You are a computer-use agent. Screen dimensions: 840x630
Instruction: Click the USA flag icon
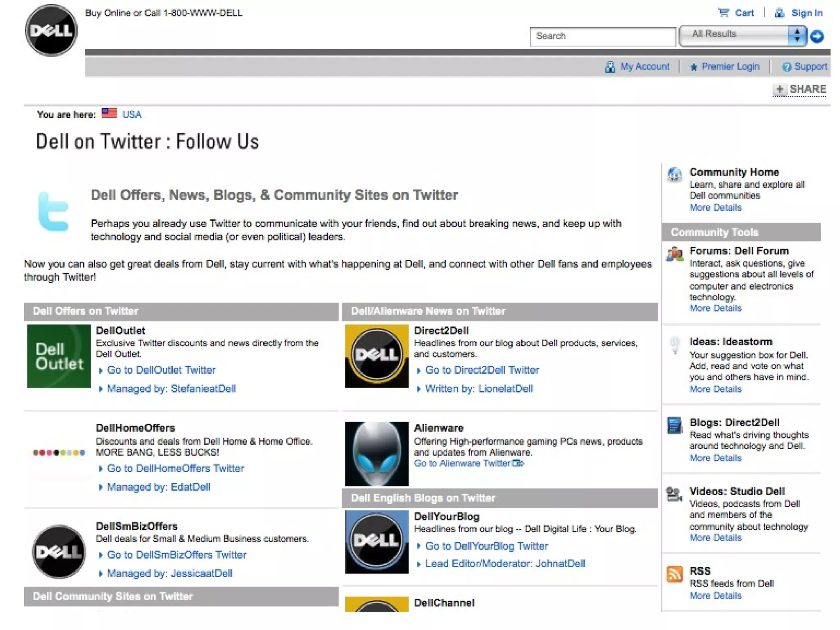[x=109, y=113]
